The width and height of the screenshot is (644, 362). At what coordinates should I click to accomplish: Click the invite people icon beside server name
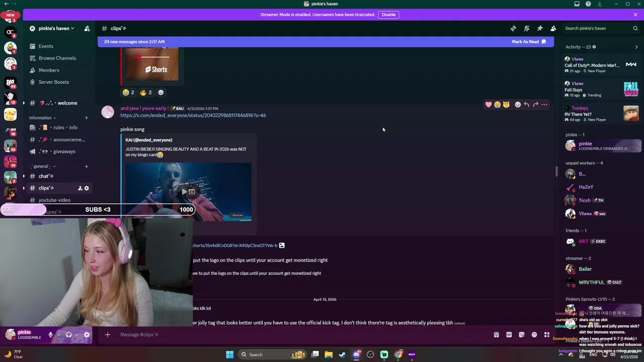(87, 29)
